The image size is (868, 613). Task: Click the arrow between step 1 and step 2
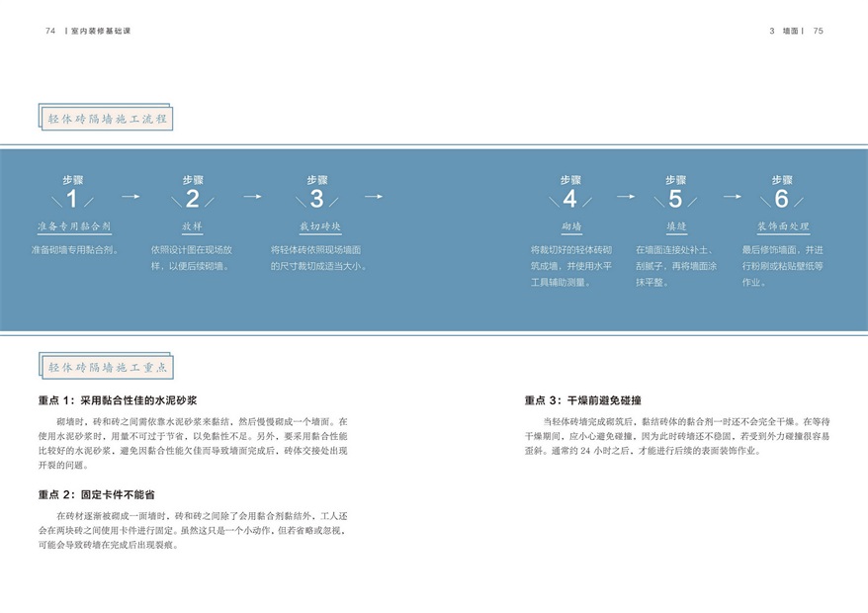130,197
